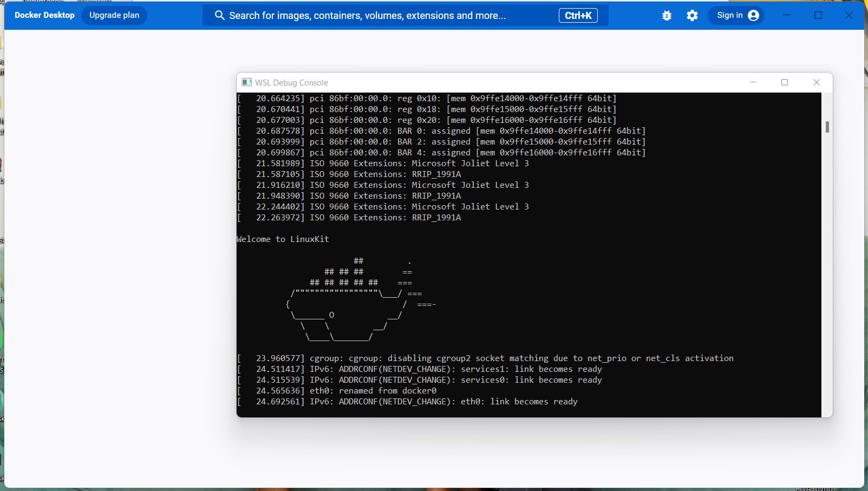Click the 'reg 0x10' log line
The width and height of the screenshot is (868, 491).
click(427, 99)
